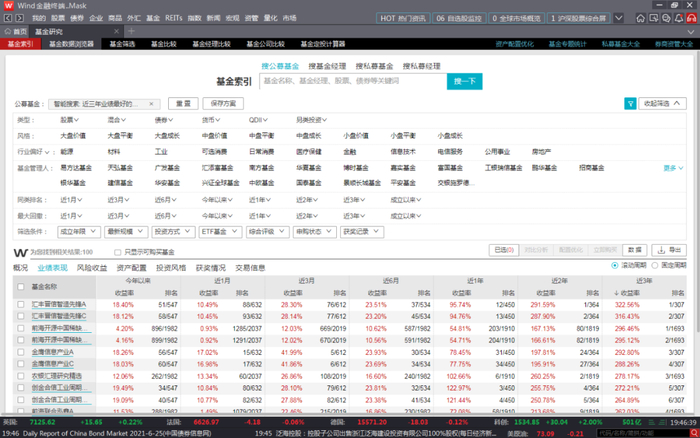The image size is (700, 438).
Task: Add a new tab with the plus icon
Action: (131, 31)
